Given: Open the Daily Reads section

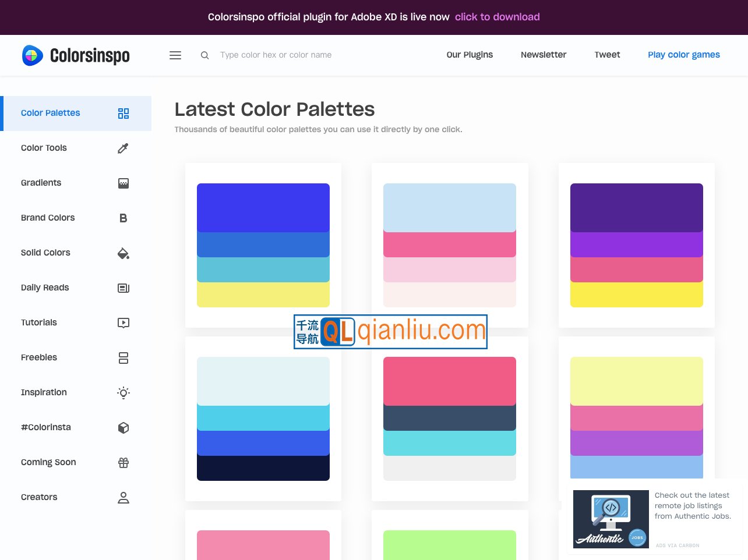Looking at the screenshot, I should 45,288.
